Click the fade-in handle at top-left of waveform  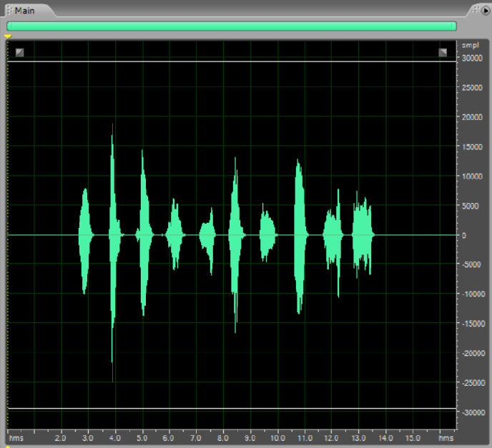[19, 52]
